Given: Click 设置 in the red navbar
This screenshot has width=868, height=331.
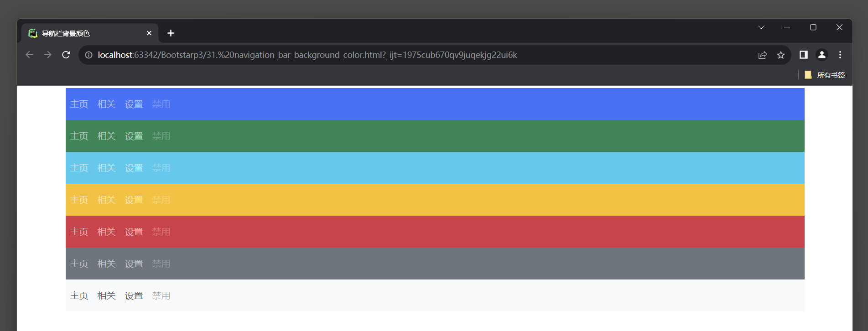Looking at the screenshot, I should (134, 232).
